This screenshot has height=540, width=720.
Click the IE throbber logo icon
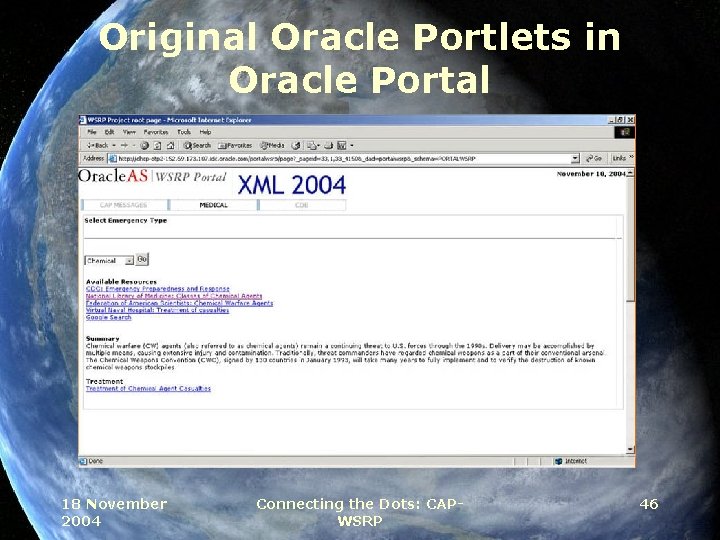(624, 132)
